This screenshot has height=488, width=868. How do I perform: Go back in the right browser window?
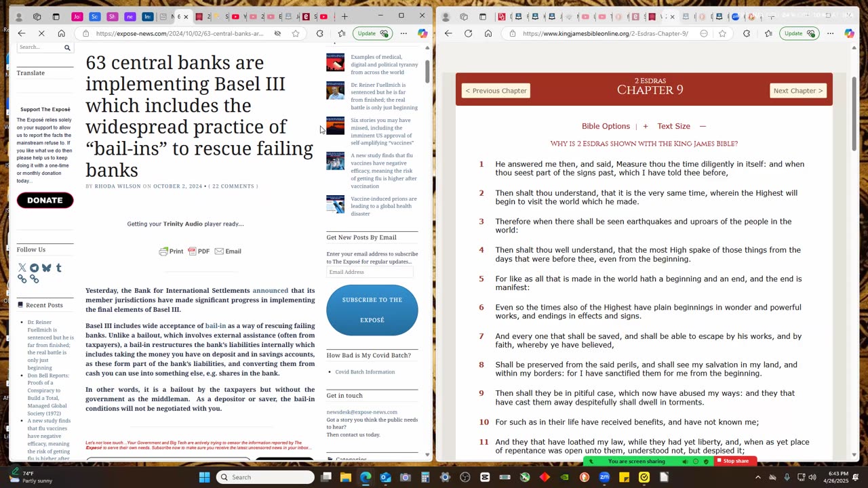[x=448, y=33]
